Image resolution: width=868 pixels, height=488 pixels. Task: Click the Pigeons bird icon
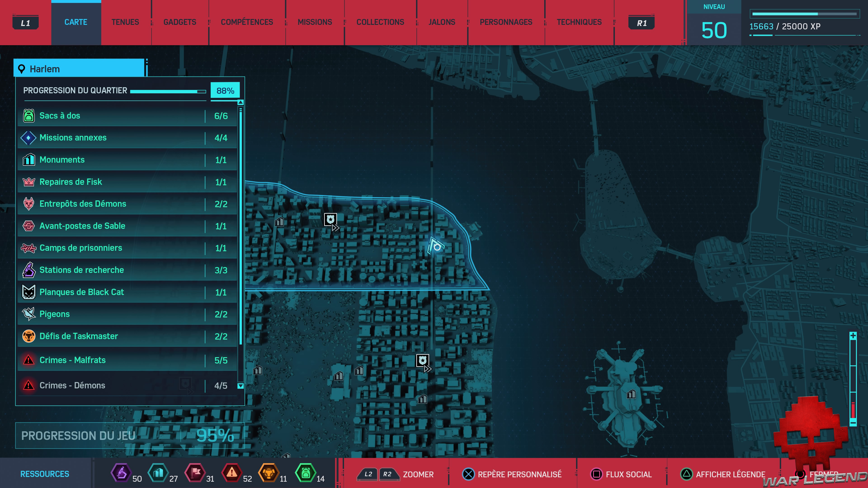point(29,314)
